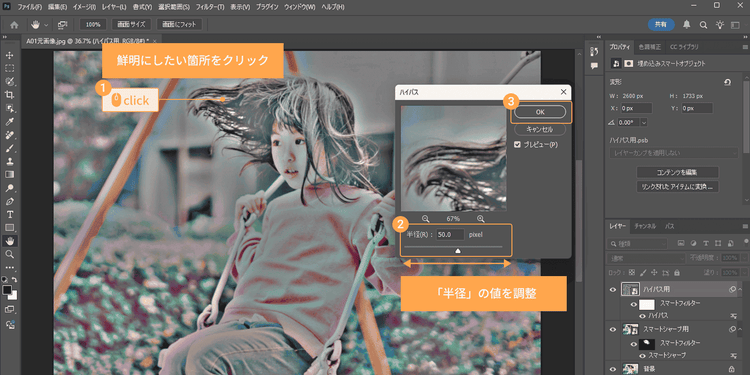Open the Discover lightbulb icon
The height and width of the screenshot is (375, 750).
pyautogui.click(x=719, y=24)
